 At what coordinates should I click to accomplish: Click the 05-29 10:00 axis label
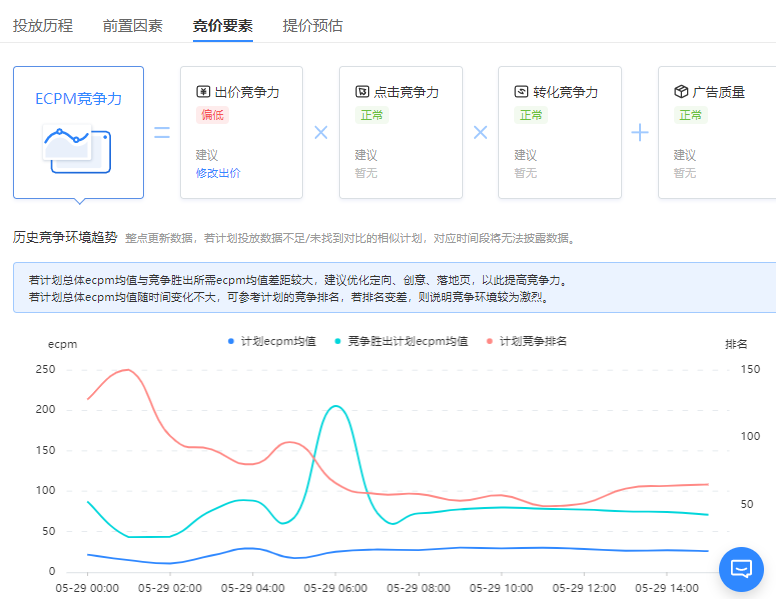coord(501,588)
